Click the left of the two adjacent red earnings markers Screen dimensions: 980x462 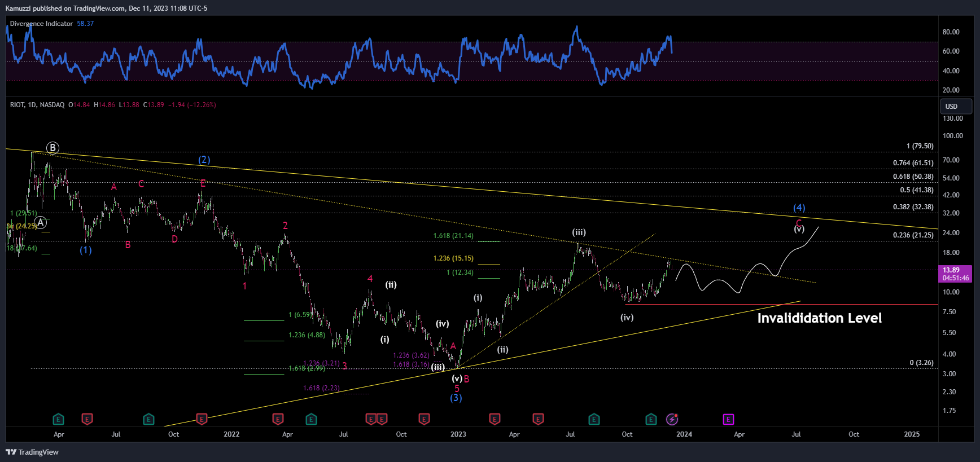pos(371,419)
